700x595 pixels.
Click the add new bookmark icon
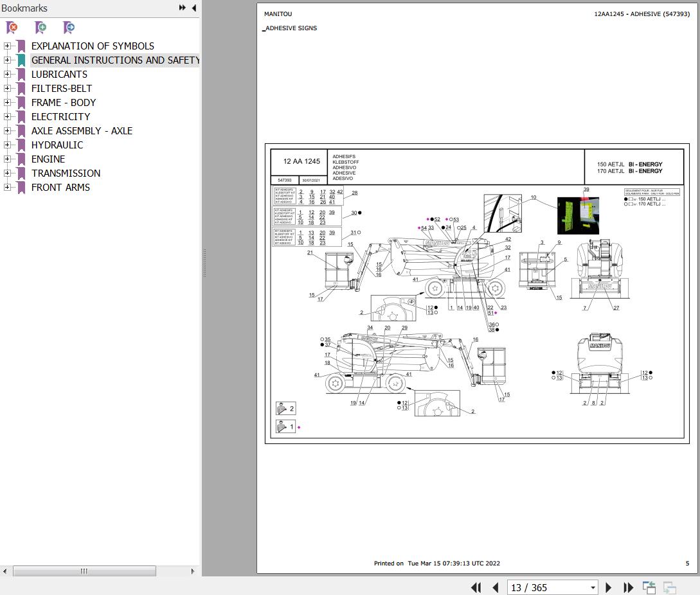40,28
